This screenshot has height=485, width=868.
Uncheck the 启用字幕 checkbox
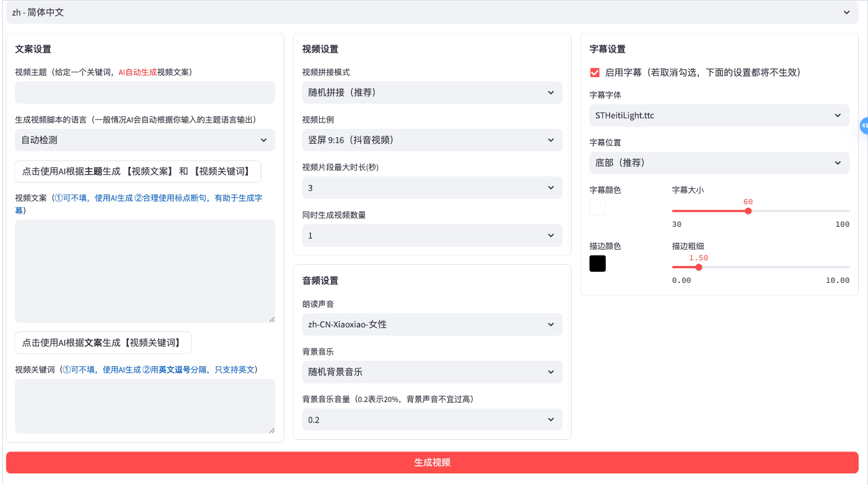coord(595,72)
